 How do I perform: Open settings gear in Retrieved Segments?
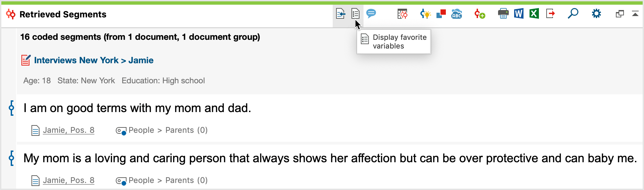[x=596, y=14]
